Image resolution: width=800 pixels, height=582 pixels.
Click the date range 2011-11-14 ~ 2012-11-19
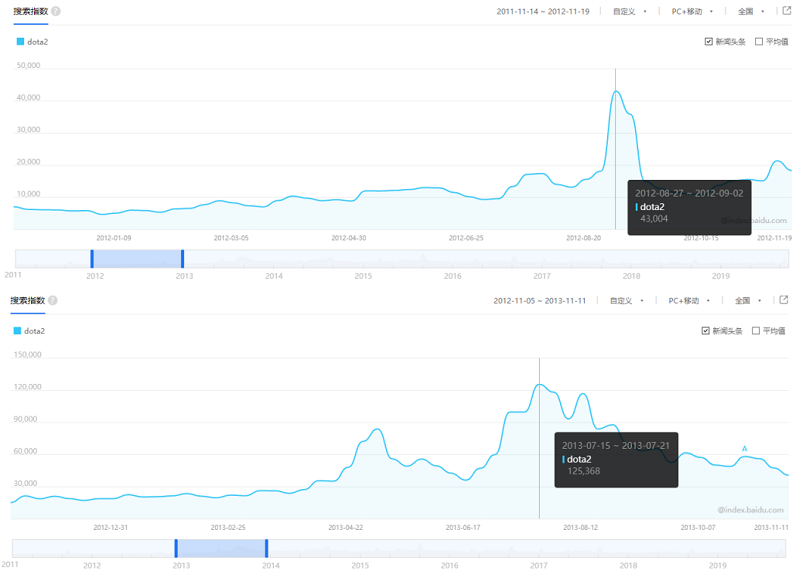point(543,11)
